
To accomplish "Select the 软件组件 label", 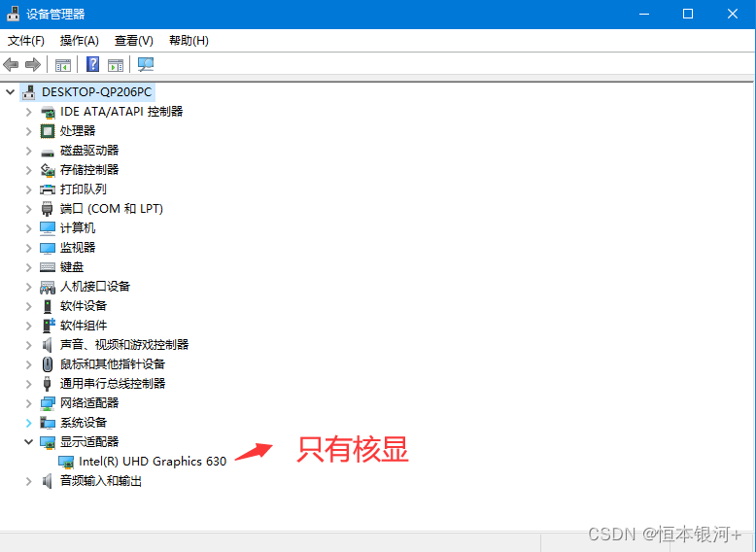I will 84,326.
